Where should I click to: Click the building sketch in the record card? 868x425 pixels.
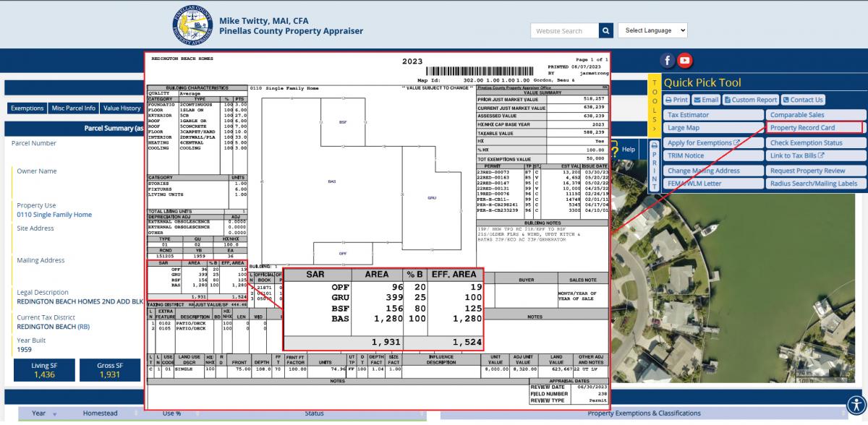point(362,177)
